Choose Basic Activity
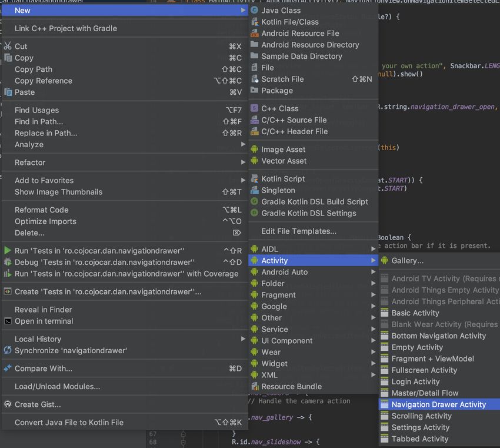 point(439,313)
